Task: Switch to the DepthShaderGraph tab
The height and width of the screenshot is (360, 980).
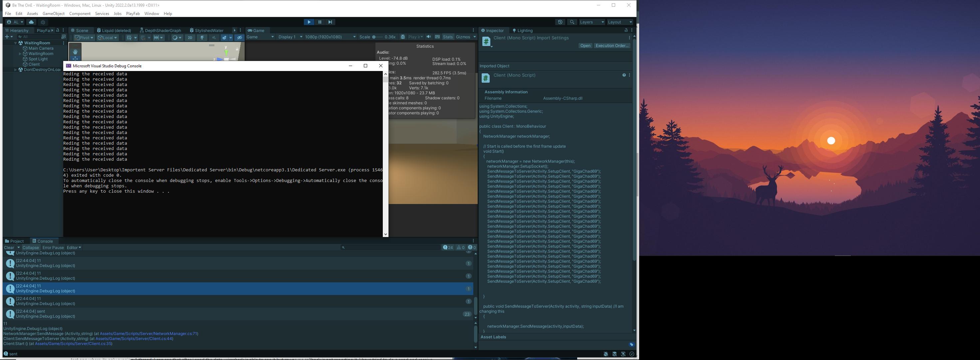Action: click(160, 30)
